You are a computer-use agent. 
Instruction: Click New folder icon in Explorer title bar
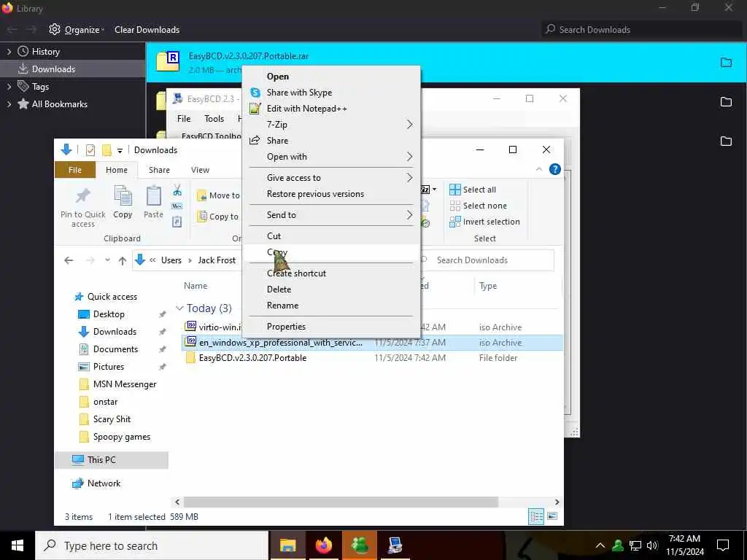click(x=107, y=150)
